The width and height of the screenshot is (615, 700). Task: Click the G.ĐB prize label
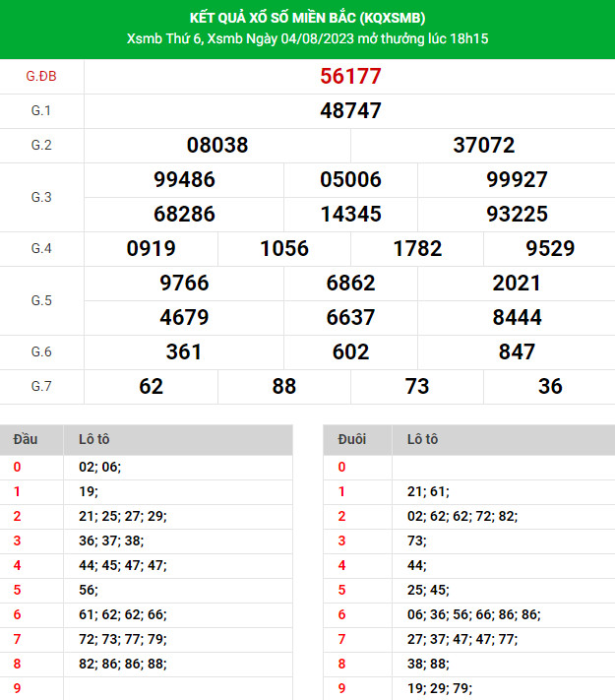click(x=41, y=77)
